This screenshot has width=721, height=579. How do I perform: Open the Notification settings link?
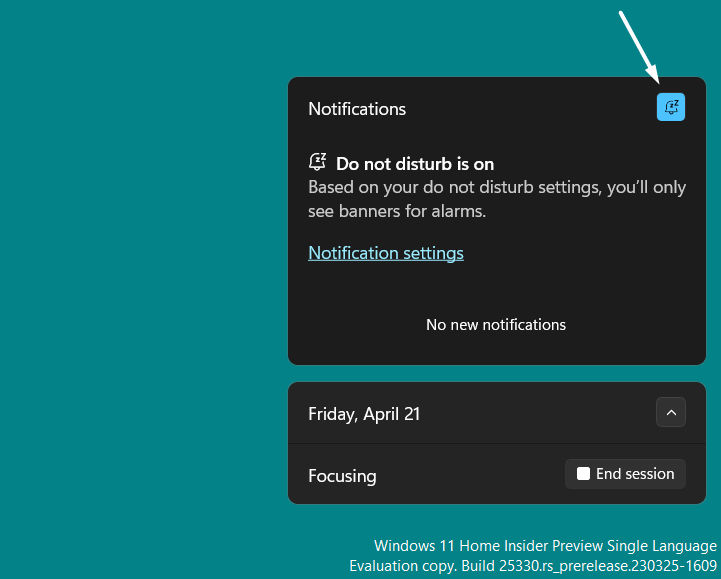[385, 253]
